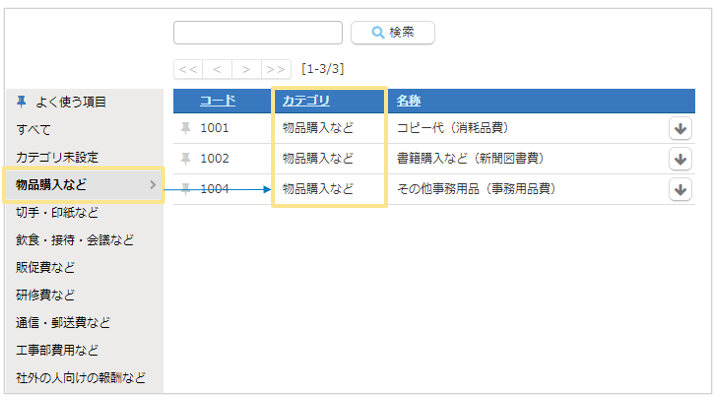Sort by the コード column header
This screenshot has width=718, height=402.
click(x=217, y=101)
